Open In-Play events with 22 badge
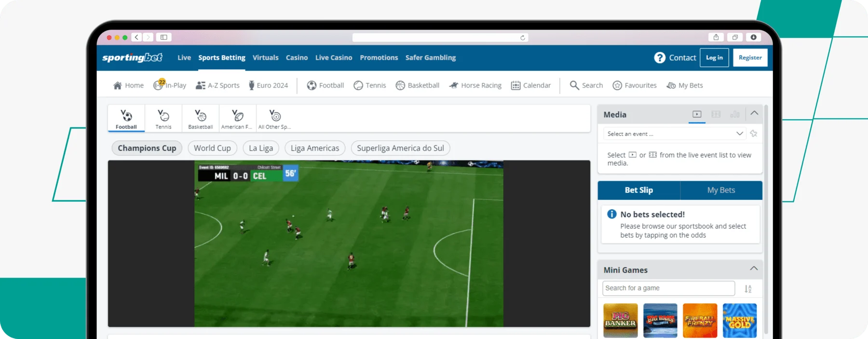This screenshot has width=868, height=339. pyautogui.click(x=170, y=85)
